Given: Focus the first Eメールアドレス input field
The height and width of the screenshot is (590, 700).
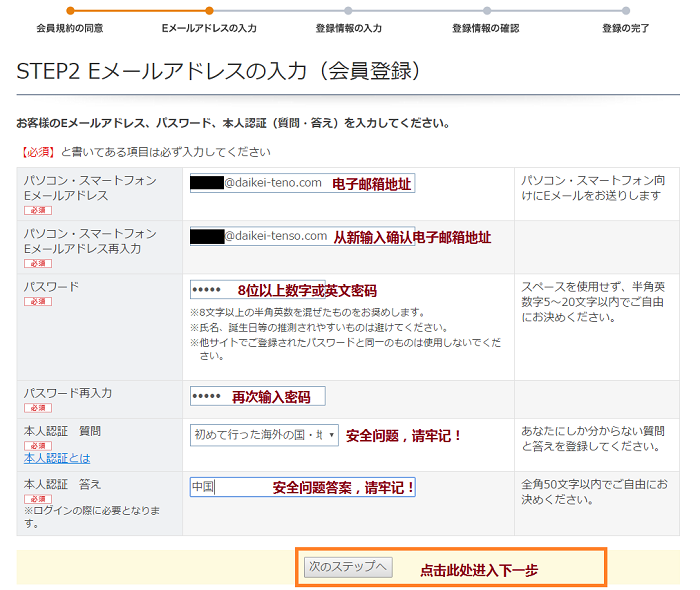Looking at the screenshot, I should (300, 183).
